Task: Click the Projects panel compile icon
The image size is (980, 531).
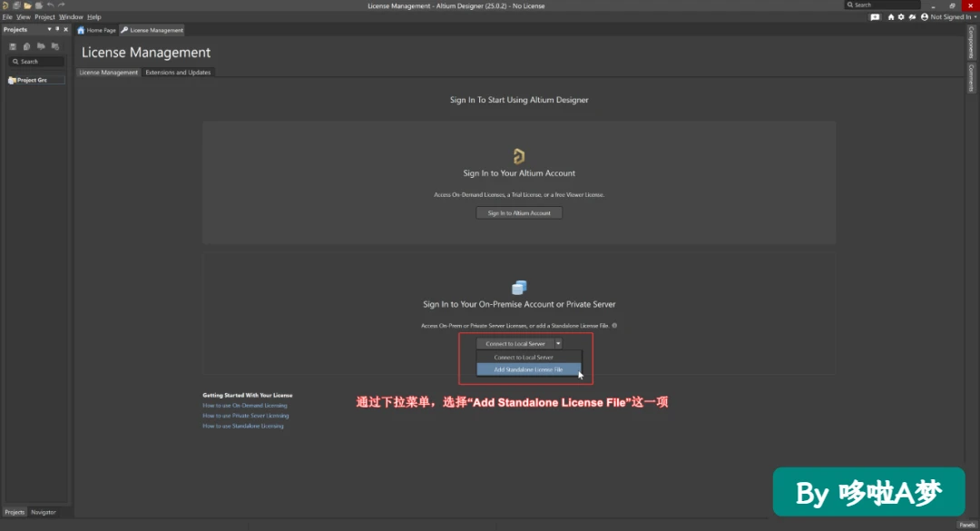Action: (x=26, y=46)
